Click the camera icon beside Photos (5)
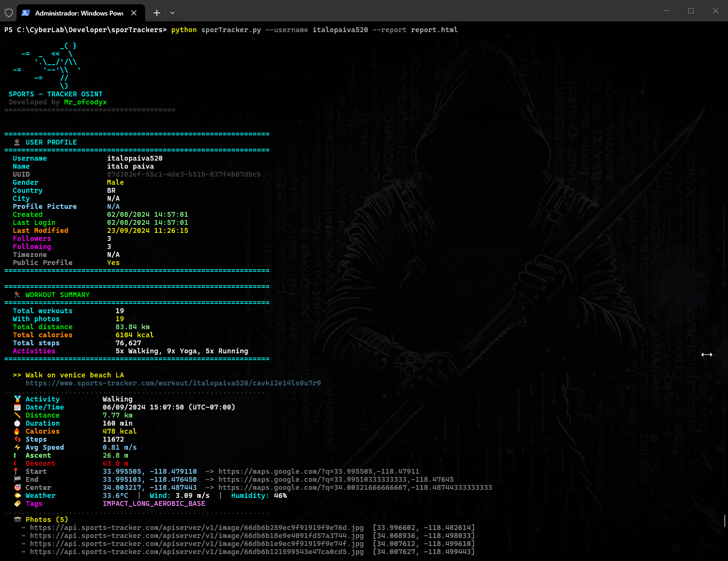Screen dimensions: 728x561 point(17,520)
